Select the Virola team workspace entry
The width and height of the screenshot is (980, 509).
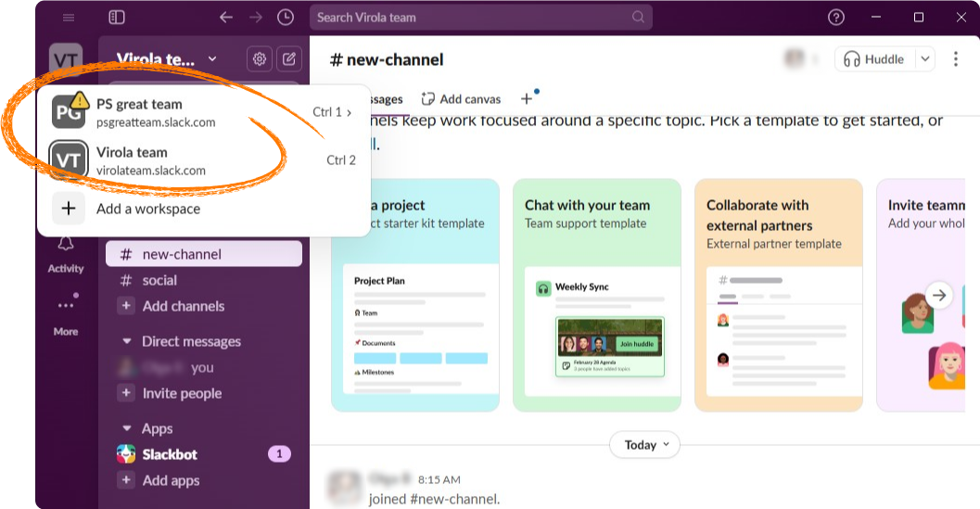coord(204,160)
